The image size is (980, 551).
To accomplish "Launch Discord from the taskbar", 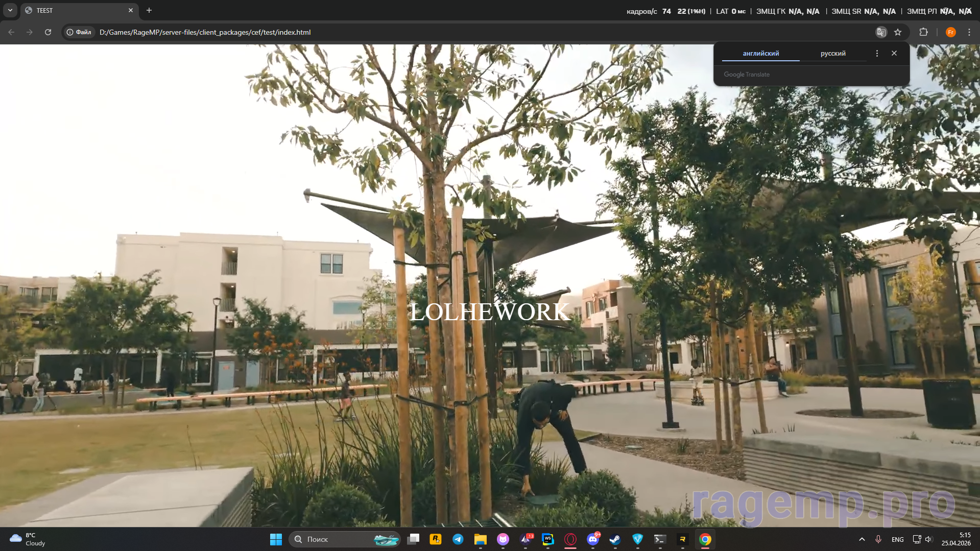I will tap(593, 539).
